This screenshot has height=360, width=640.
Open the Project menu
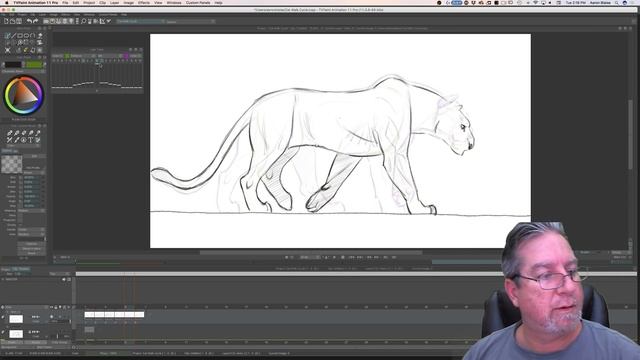tap(89, 2)
